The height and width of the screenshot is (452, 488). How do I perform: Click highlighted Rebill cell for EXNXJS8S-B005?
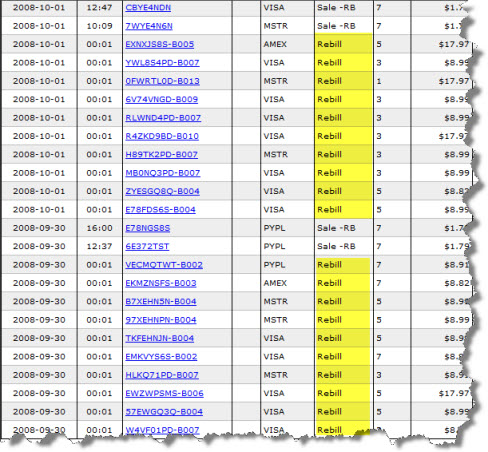click(x=343, y=44)
